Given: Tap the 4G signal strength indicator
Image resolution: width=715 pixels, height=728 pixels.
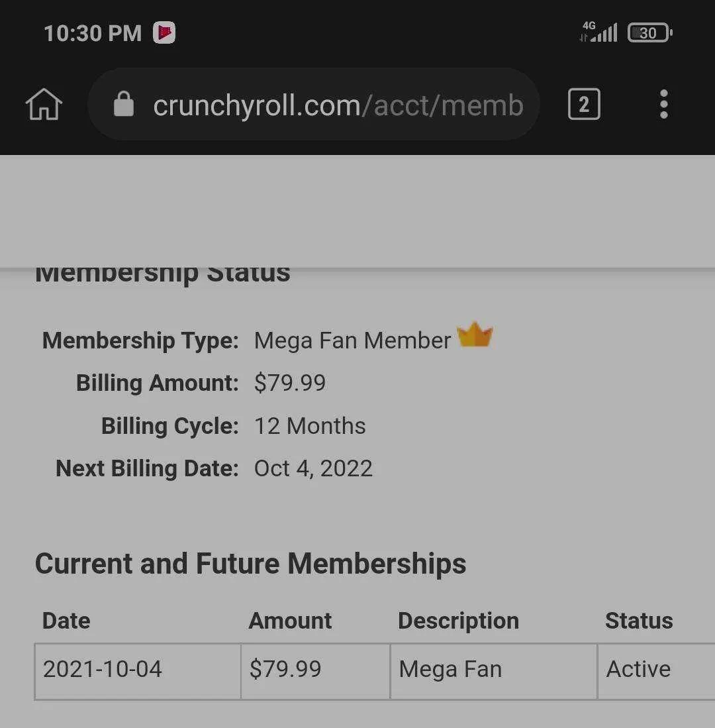Looking at the screenshot, I should [x=598, y=32].
